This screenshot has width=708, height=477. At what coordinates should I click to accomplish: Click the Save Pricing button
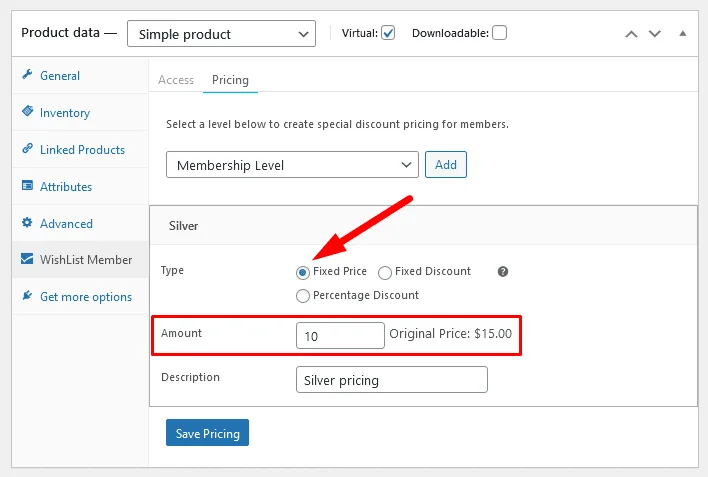point(207,433)
